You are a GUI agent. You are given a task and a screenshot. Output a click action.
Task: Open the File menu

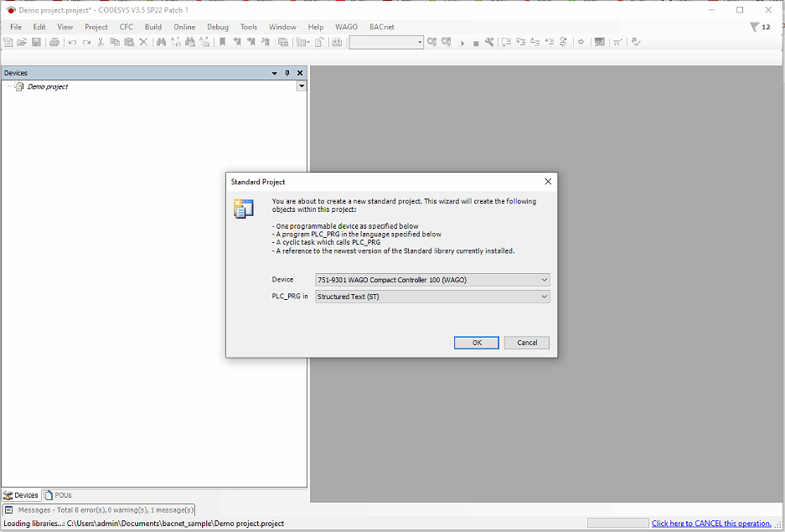pyautogui.click(x=16, y=27)
